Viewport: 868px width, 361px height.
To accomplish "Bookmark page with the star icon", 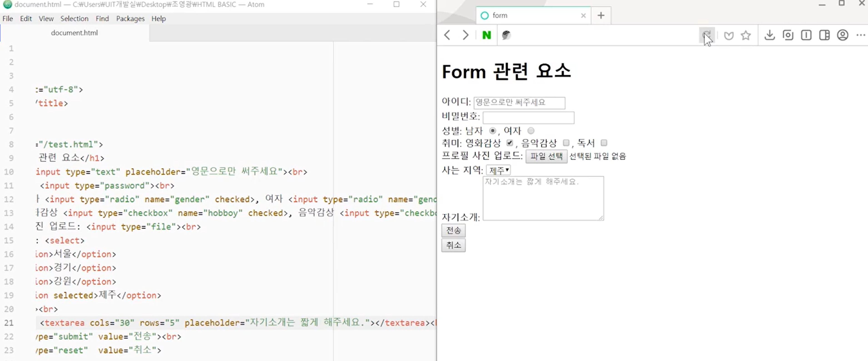I will [746, 35].
